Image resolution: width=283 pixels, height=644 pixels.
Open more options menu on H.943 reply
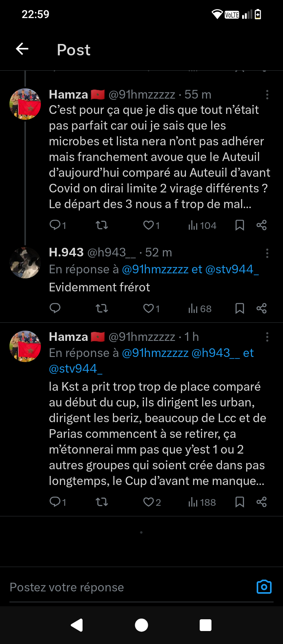tap(267, 253)
